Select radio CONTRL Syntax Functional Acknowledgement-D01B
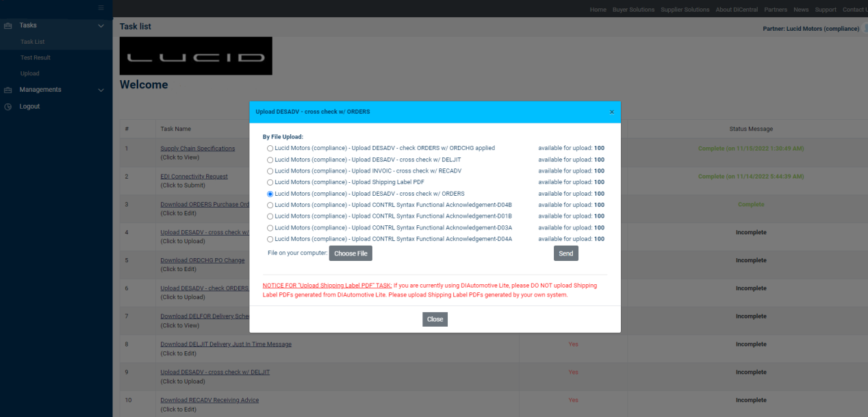This screenshot has height=417, width=868. pos(270,216)
